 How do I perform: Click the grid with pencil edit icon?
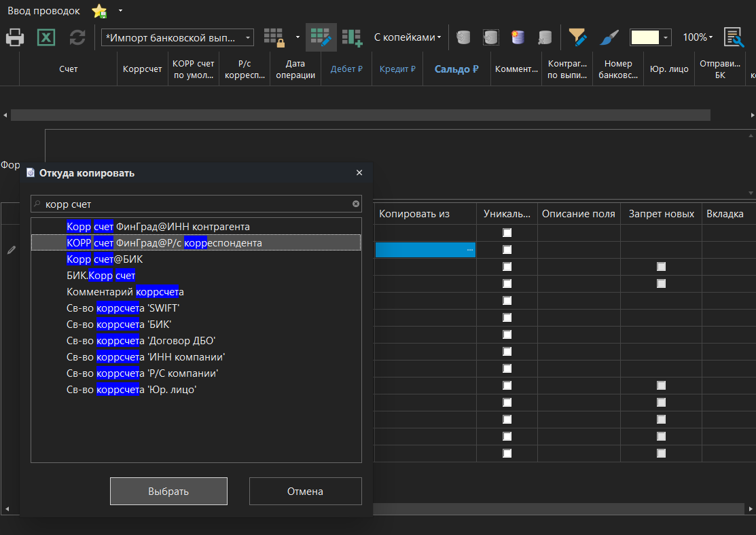point(321,37)
